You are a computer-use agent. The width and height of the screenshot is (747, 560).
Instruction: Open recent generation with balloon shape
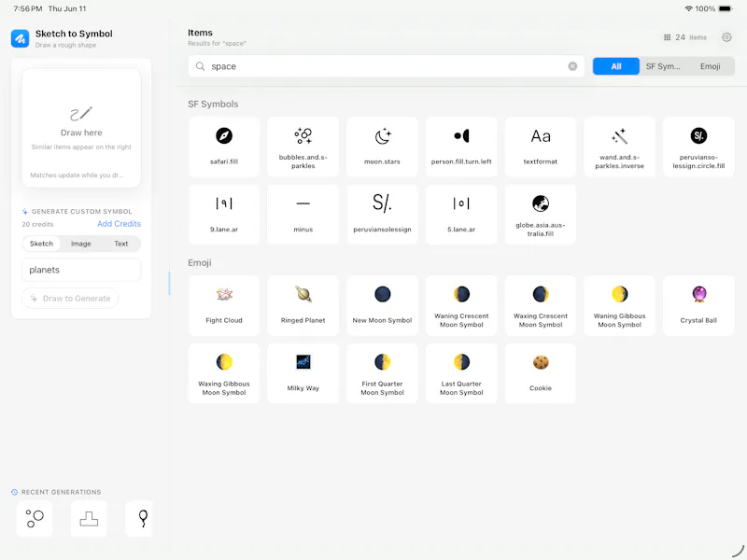(139, 518)
